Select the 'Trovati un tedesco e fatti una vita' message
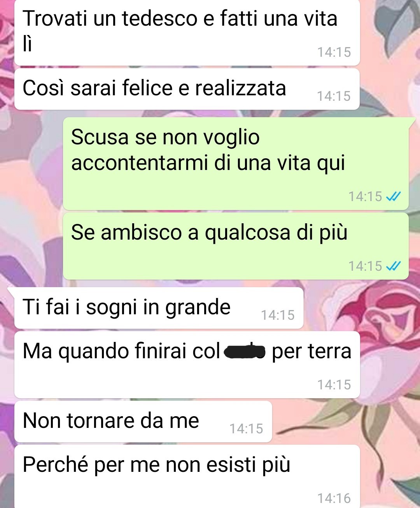This screenshot has height=508, width=420. click(x=187, y=33)
